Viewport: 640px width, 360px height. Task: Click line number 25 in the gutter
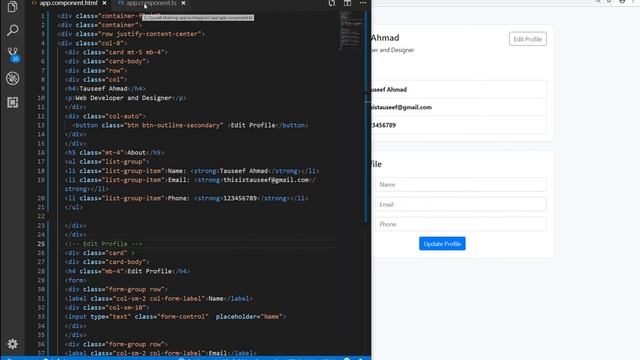(x=41, y=244)
